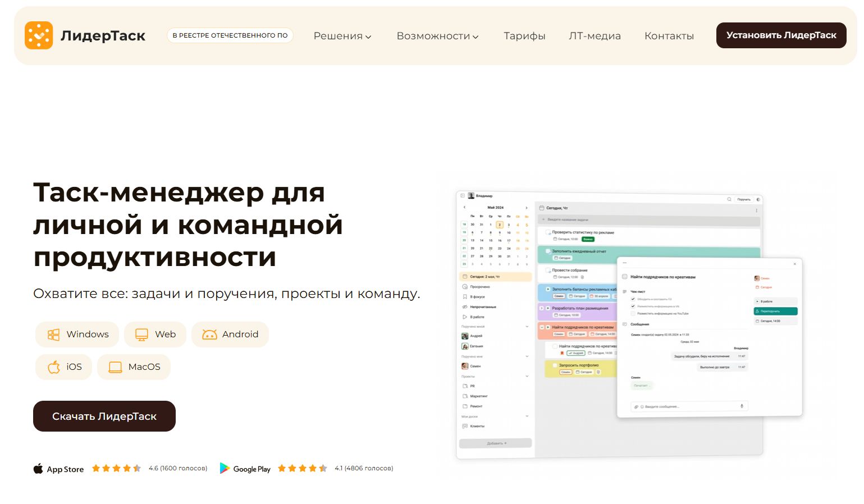Click the Установить ЛидерТаск button
This screenshot has width=864, height=504.
coord(781,35)
